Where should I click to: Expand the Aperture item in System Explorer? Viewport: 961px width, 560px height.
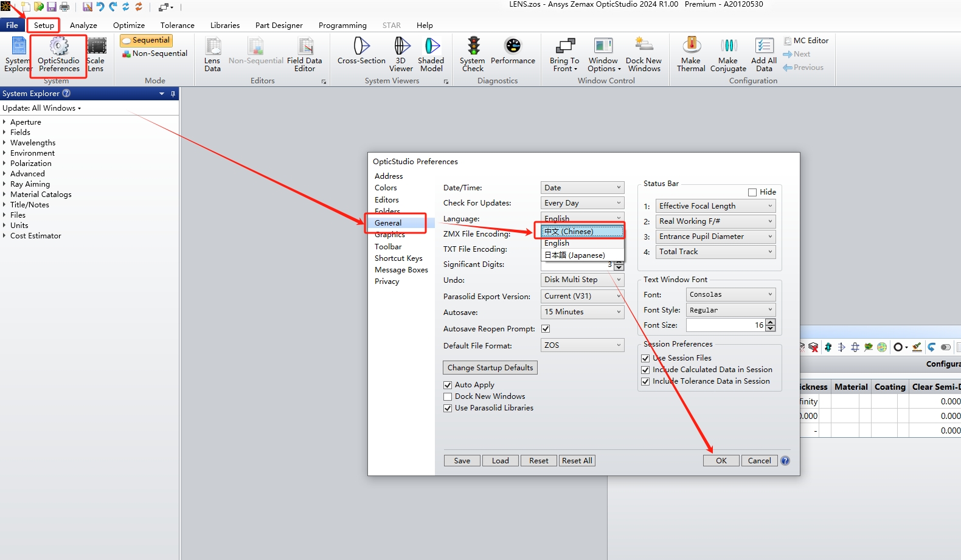coord(4,122)
